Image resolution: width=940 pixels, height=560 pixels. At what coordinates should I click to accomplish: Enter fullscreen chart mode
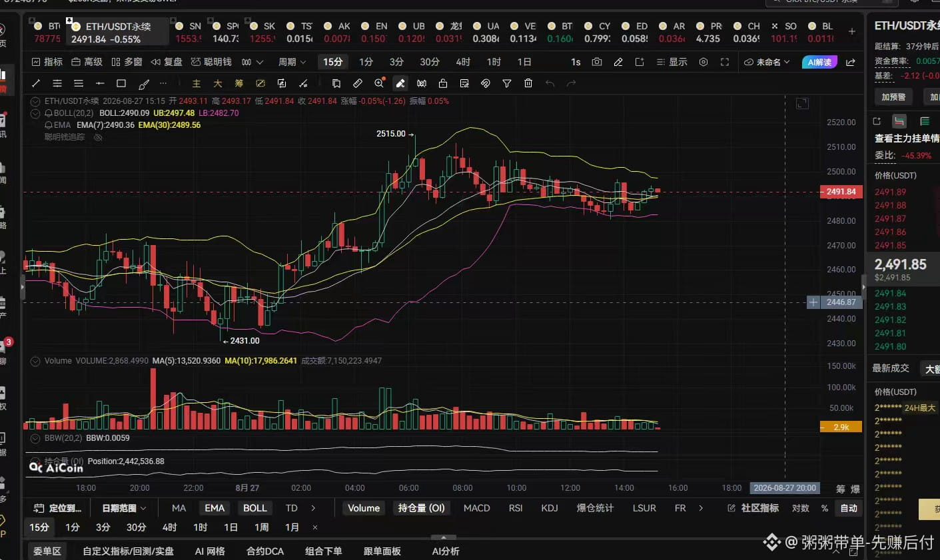point(725,62)
